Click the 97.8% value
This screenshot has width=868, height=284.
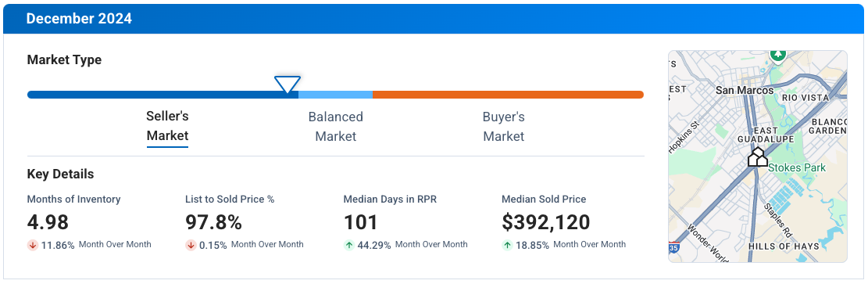pos(213,222)
